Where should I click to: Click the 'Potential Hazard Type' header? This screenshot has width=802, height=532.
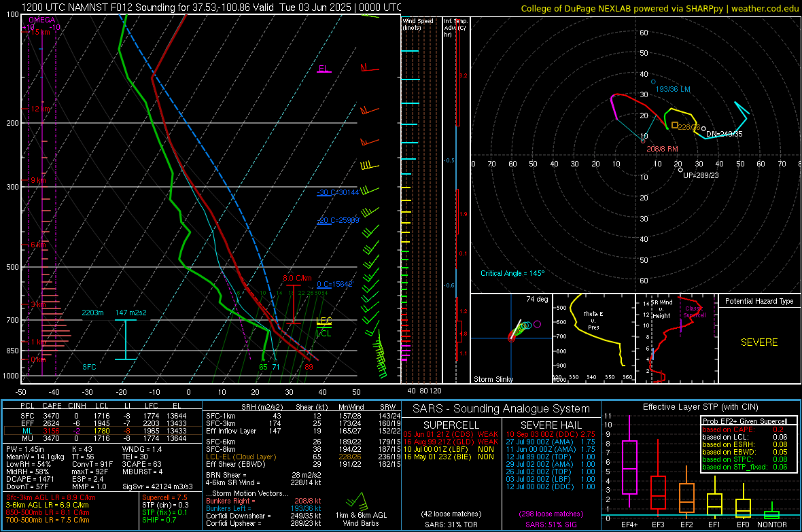(x=759, y=301)
